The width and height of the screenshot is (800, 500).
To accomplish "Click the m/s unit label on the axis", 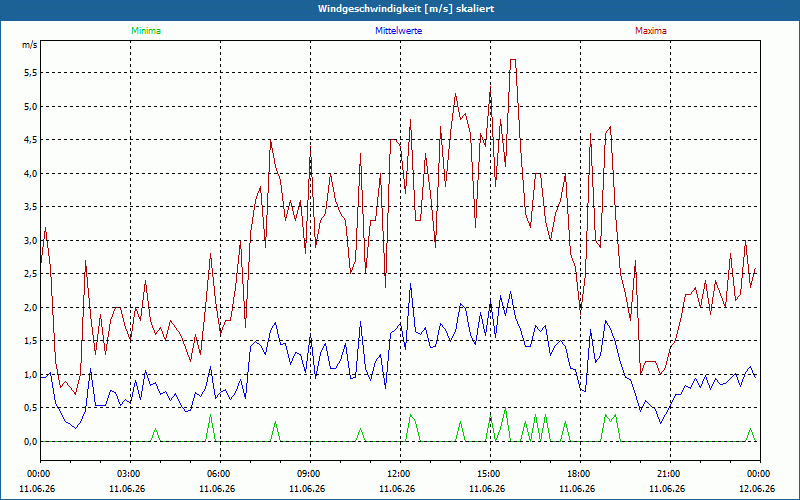I will tap(30, 45).
